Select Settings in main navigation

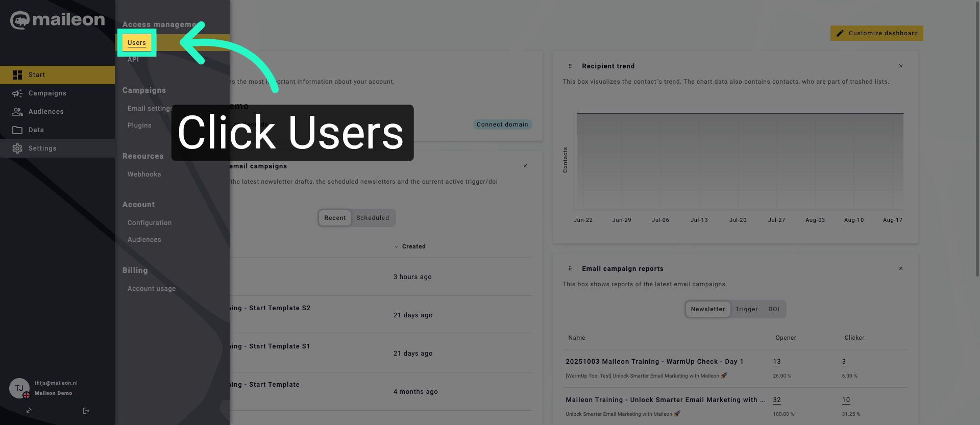pos(57,148)
